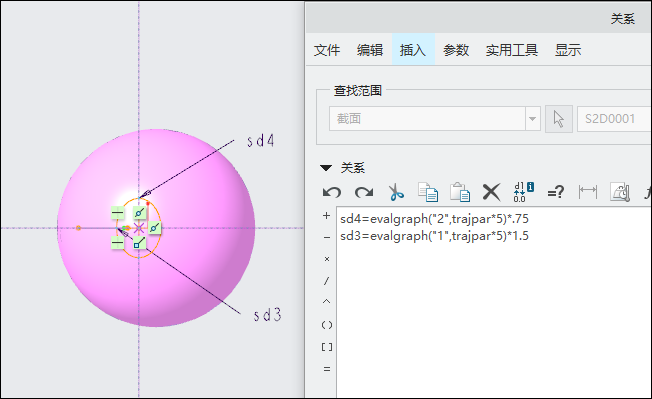Open the 文件 menu
The height and width of the screenshot is (399, 652).
327,50
